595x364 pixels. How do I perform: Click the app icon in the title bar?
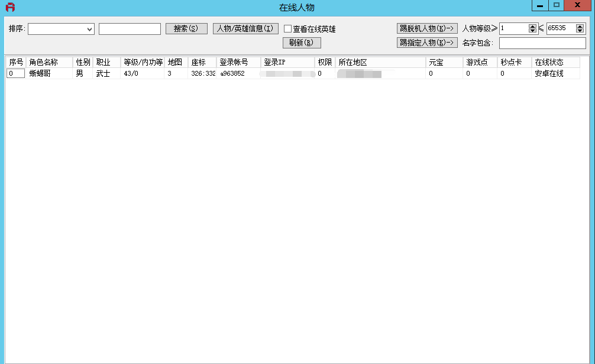click(9, 7)
